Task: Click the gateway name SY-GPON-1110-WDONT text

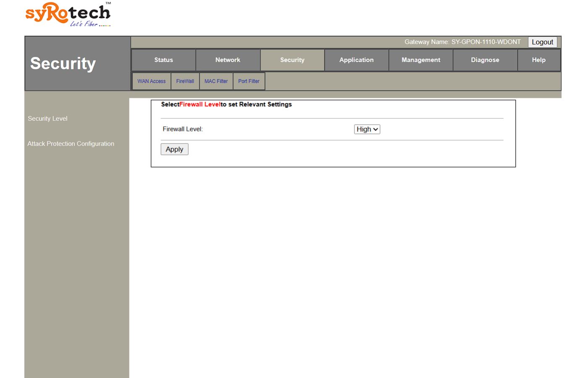Action: click(x=486, y=42)
